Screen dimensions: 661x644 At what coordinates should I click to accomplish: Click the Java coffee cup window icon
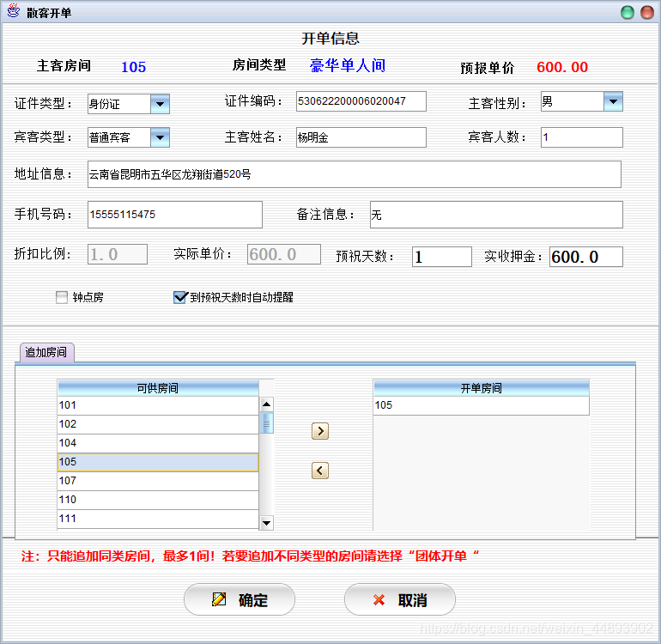click(14, 11)
